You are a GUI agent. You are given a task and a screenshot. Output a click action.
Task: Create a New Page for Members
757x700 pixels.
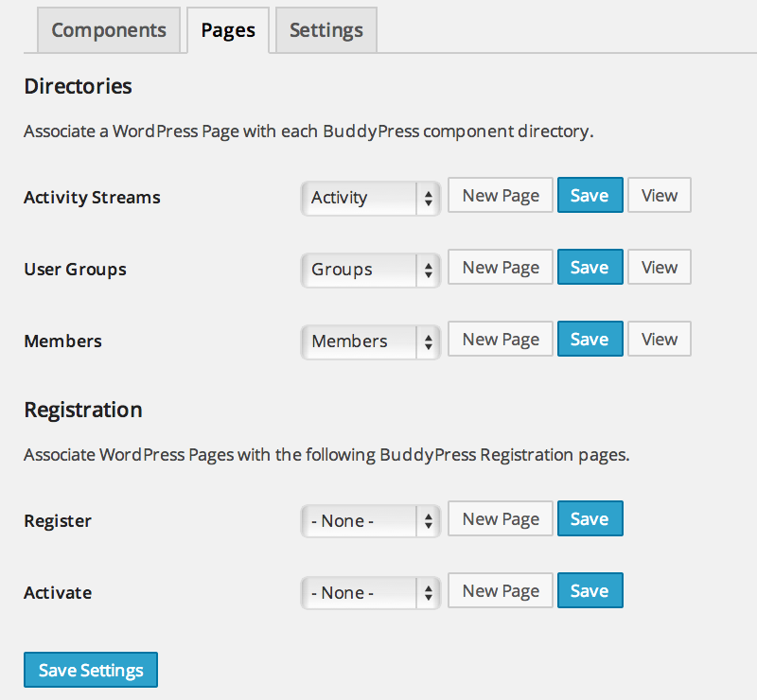pyautogui.click(x=500, y=339)
